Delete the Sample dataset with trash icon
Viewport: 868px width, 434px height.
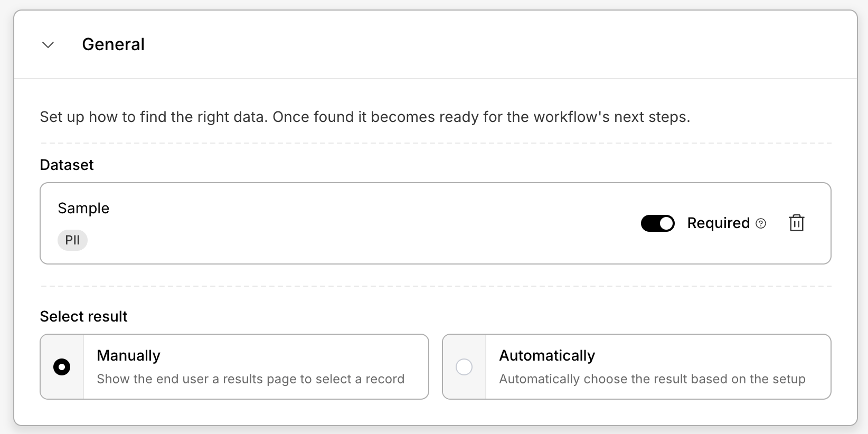tap(796, 223)
